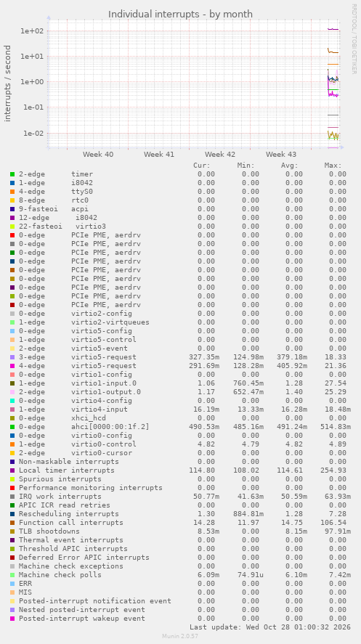
Task: Click the 'virtio0-cursor' legend label
Action: 102,453
